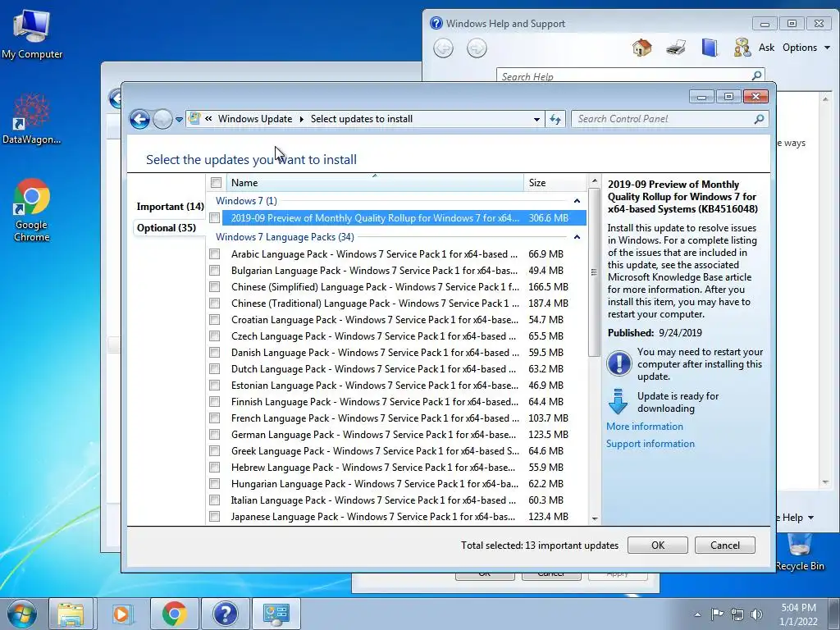The image size is (840, 630).
Task: Open Windows Media Player from the taskbar
Action: (x=122, y=614)
